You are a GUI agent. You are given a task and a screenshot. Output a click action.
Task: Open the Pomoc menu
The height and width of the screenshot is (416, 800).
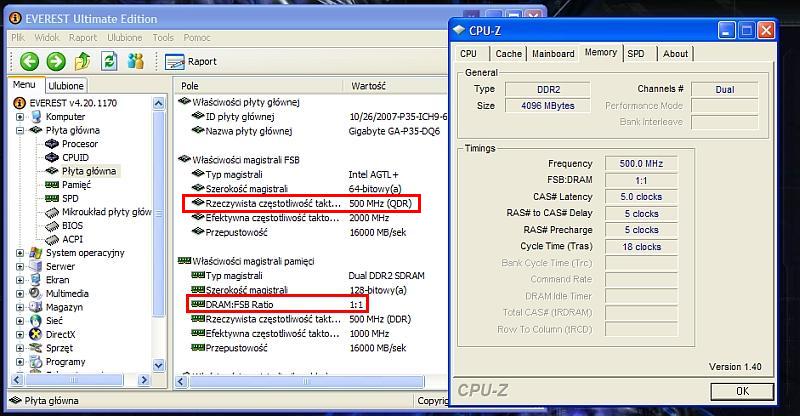coord(197,37)
